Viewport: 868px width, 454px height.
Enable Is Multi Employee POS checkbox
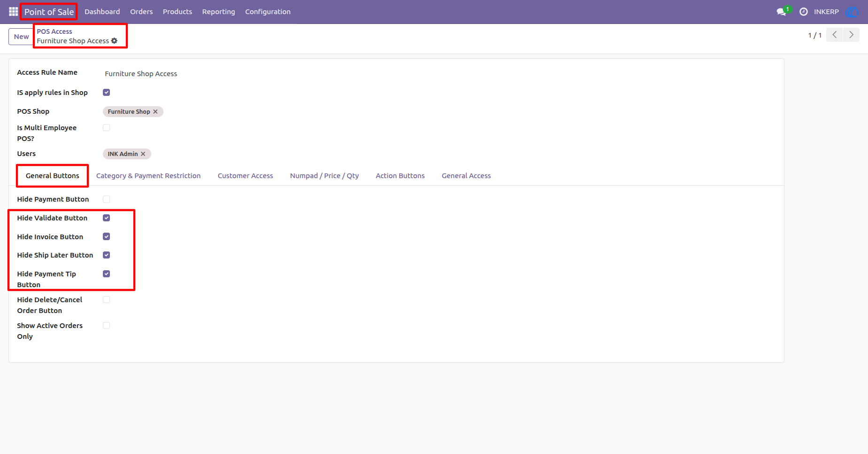tap(107, 128)
